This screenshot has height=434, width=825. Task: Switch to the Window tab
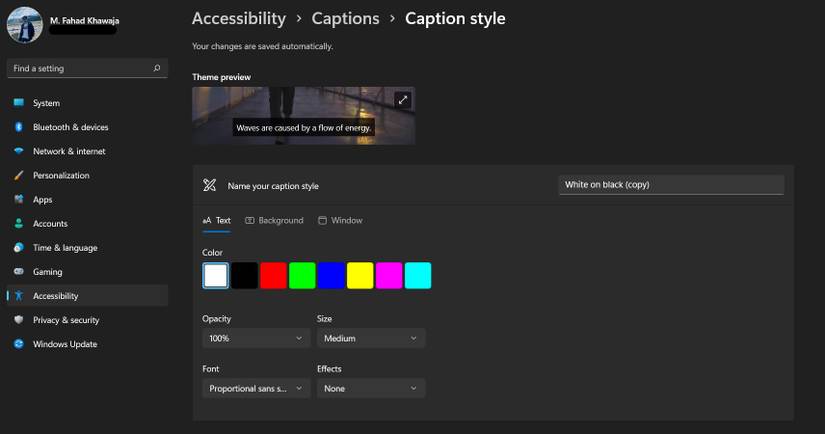(x=340, y=220)
